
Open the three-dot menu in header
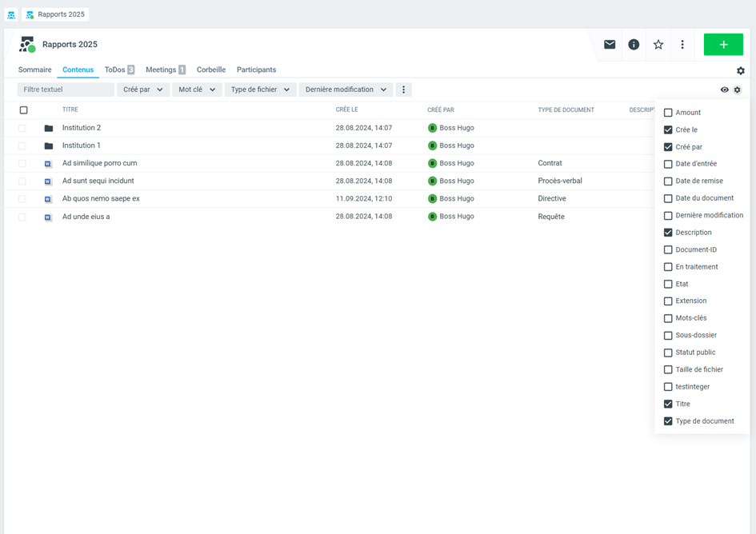tap(682, 45)
